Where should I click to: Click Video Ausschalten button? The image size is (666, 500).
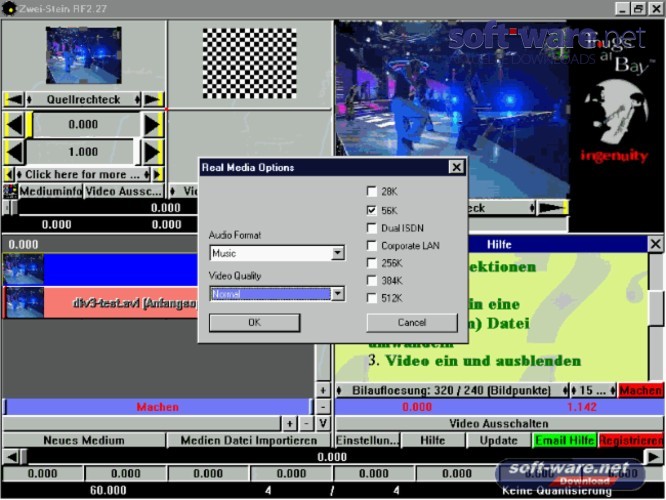point(499,424)
